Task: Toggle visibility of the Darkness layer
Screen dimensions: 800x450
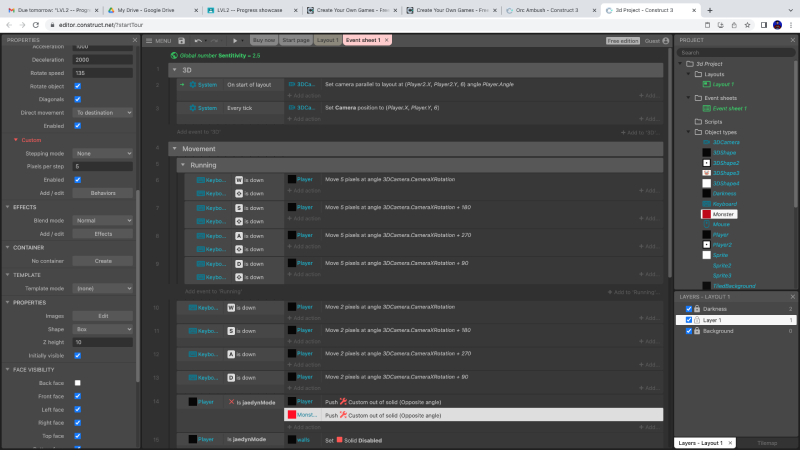Action: (687, 308)
